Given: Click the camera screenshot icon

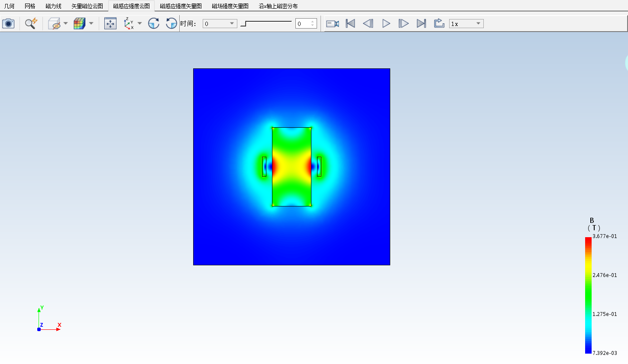Looking at the screenshot, I should tap(8, 23).
